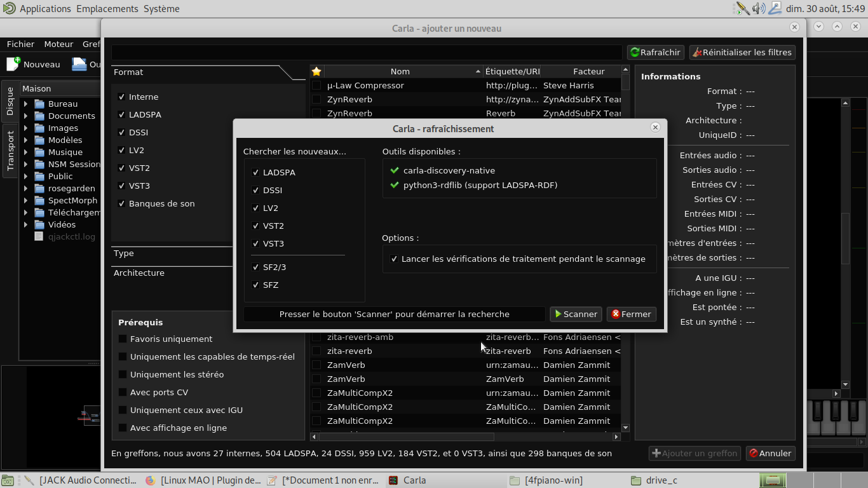Click the plugin list horizontal scrollbar
Viewport: 868px width, 488px height.
point(406,437)
